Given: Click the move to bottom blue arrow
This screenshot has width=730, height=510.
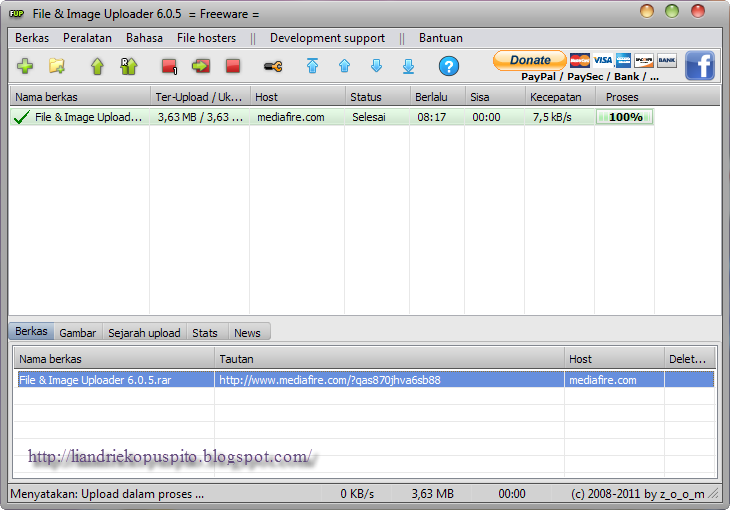Looking at the screenshot, I should click(x=408, y=66).
